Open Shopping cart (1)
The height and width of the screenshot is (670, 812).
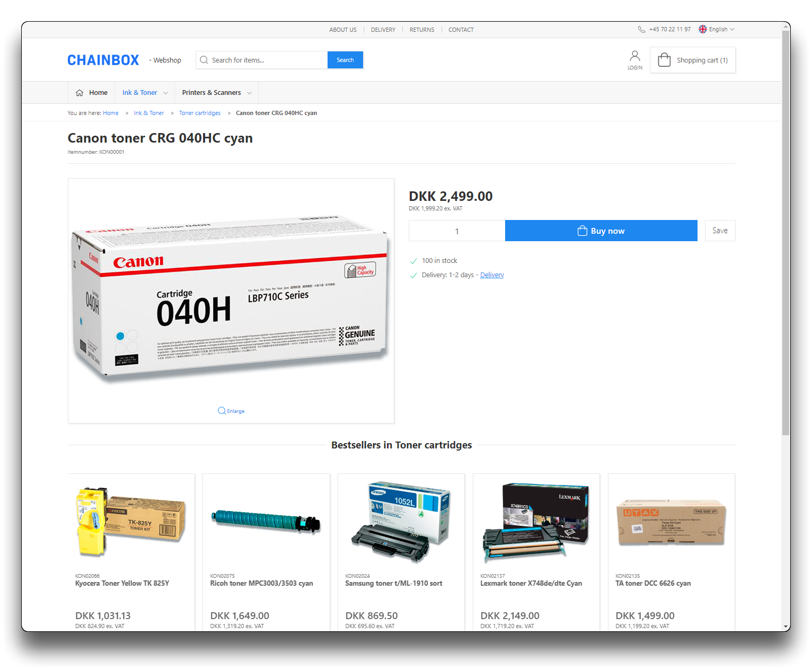[693, 60]
